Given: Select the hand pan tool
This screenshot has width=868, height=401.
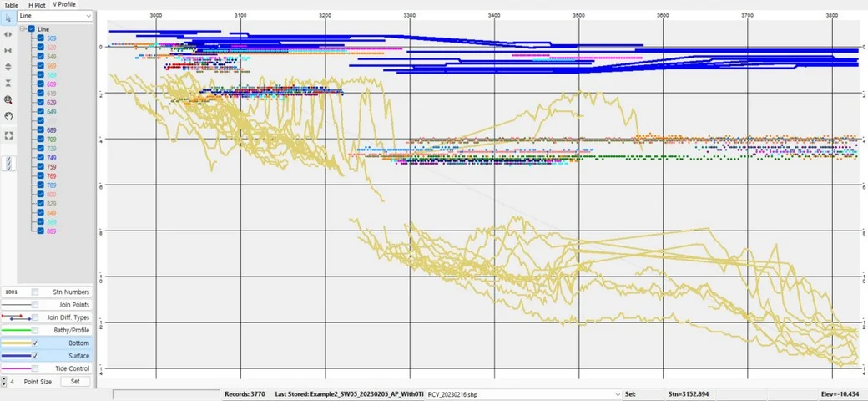Looking at the screenshot, I should pyautogui.click(x=8, y=115).
